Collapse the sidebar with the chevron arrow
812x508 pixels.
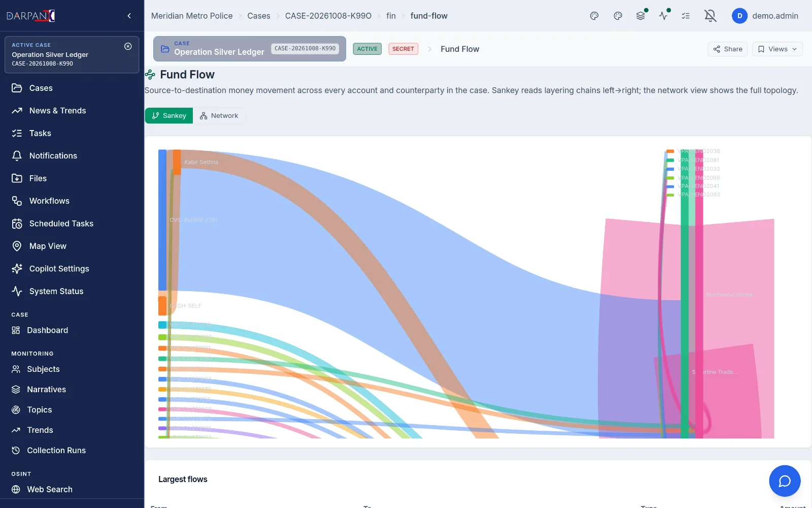129,16
